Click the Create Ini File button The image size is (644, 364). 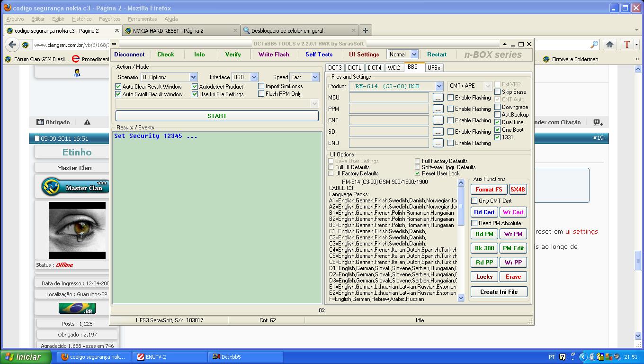(499, 292)
